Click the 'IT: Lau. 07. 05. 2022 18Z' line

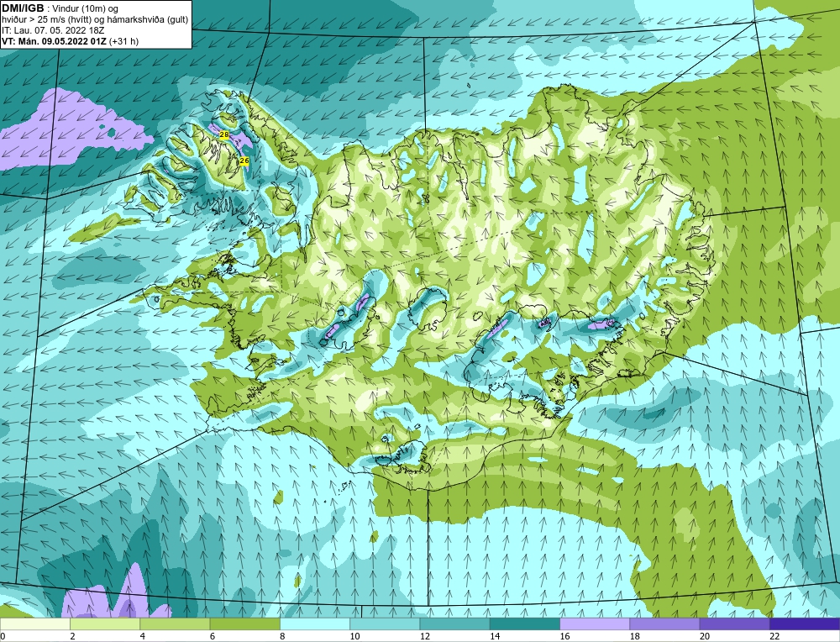pos(53,30)
